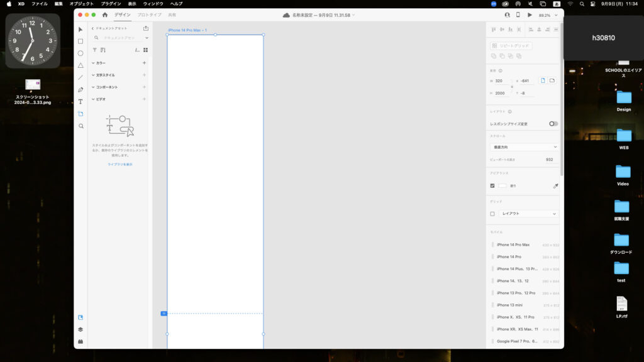Screen dimensions: 644x362
Task: Open the File menu in menu bar
Action: coord(40,4)
